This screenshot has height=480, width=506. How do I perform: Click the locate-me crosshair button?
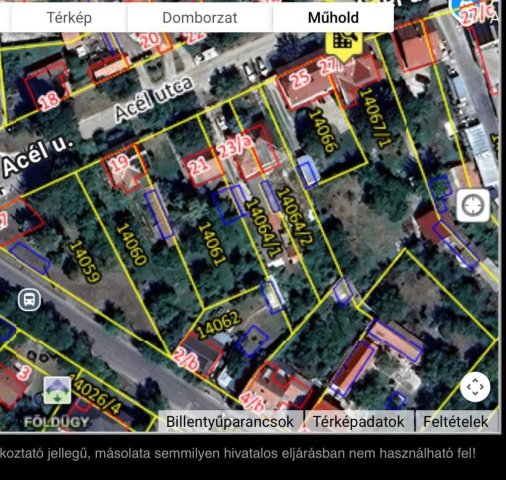click(x=473, y=205)
